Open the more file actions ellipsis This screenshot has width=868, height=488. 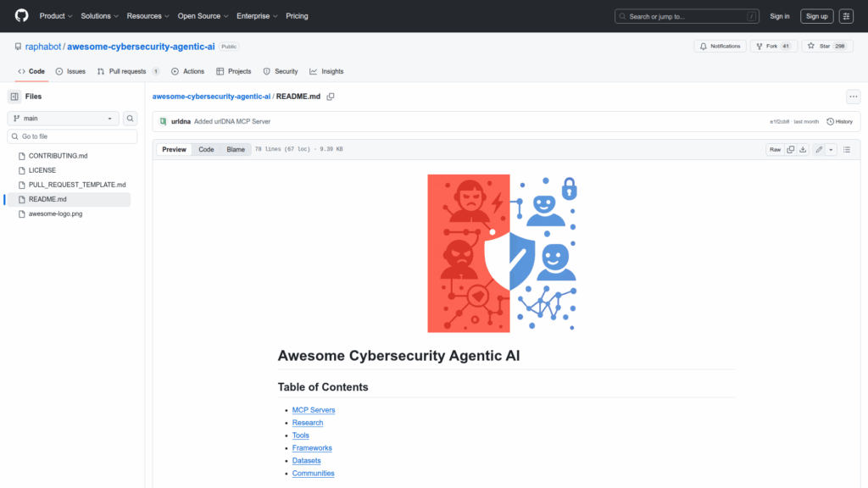pos(853,97)
